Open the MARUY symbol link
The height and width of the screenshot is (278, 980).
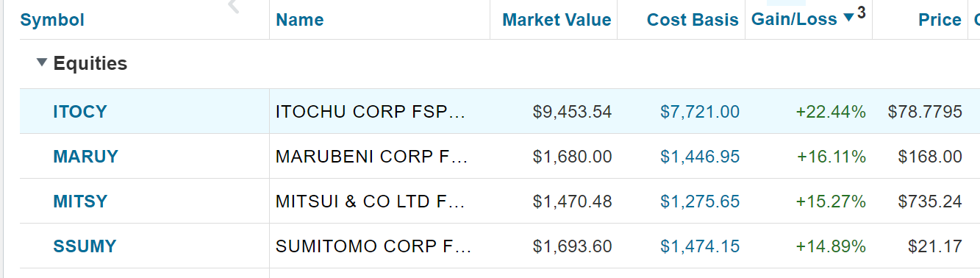tap(85, 157)
